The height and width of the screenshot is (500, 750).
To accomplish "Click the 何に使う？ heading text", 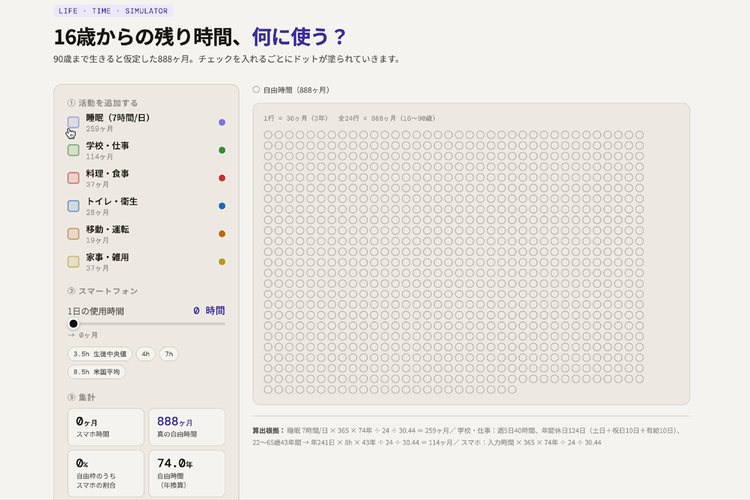I will pyautogui.click(x=299, y=37).
